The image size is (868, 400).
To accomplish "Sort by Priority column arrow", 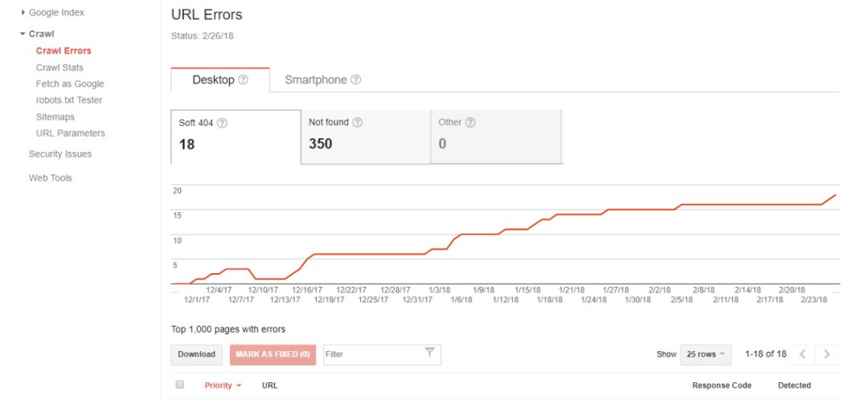I will (239, 386).
